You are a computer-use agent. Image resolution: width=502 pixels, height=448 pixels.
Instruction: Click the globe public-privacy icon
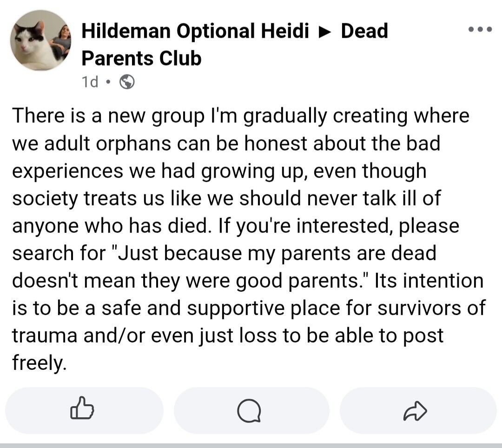[127, 82]
